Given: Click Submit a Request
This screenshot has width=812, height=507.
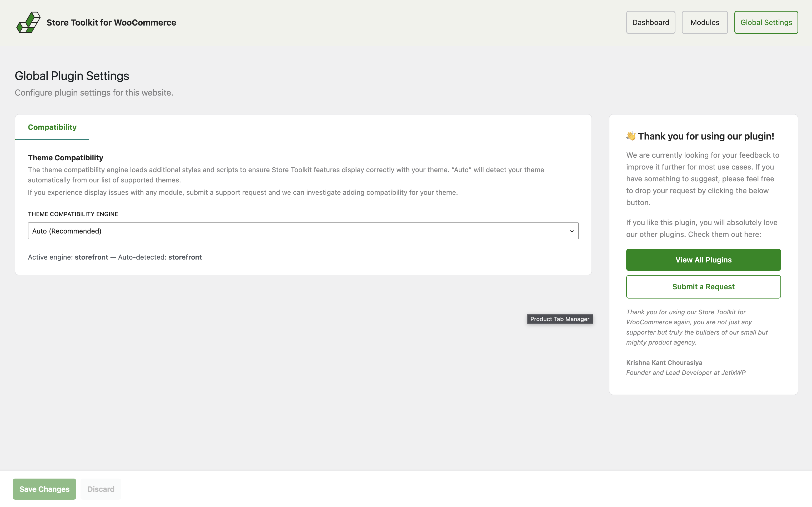Looking at the screenshot, I should click(703, 287).
